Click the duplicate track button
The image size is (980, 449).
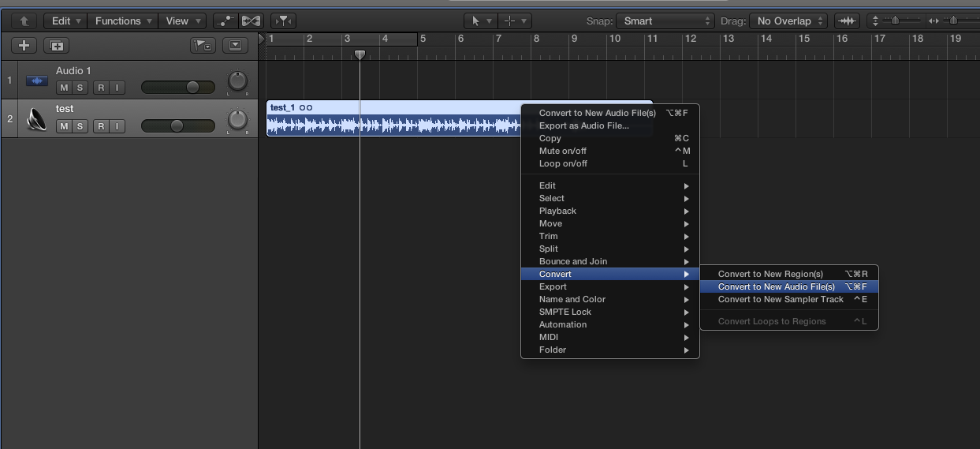(56, 46)
